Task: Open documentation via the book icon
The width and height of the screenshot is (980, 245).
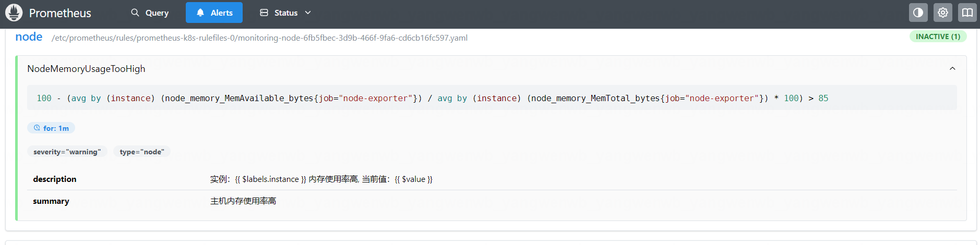Action: [x=967, y=13]
